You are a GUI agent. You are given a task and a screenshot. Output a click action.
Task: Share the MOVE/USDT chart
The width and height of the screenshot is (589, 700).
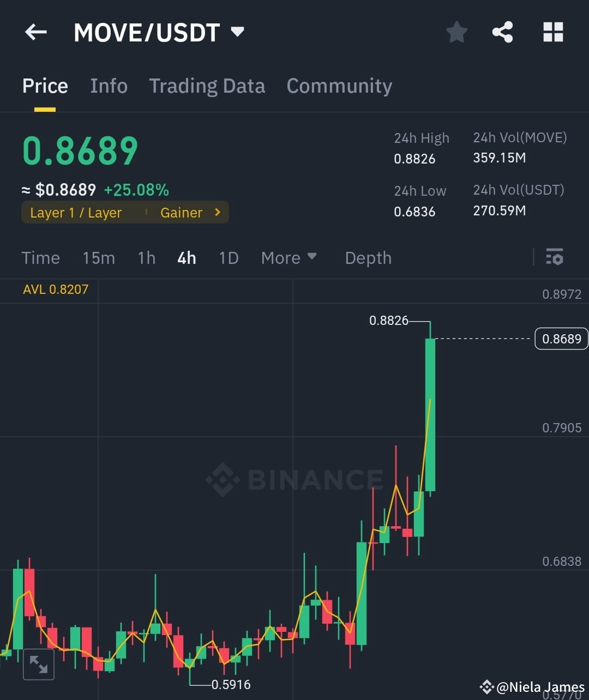click(502, 32)
